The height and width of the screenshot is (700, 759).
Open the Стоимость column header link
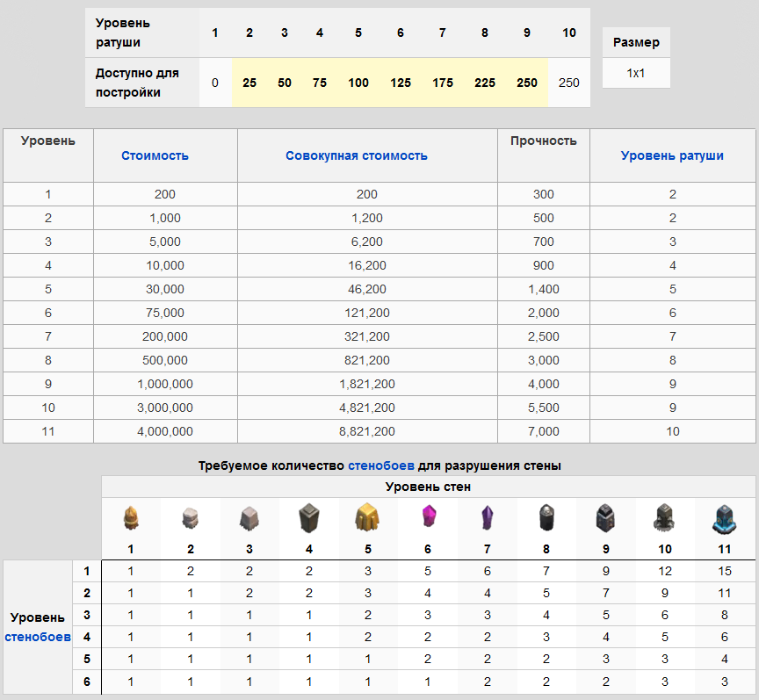(155, 155)
